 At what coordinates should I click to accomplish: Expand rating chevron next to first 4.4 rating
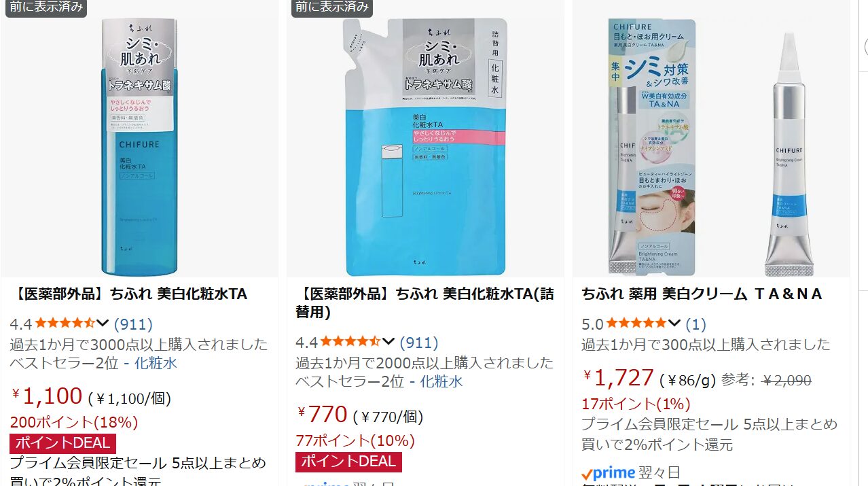103,324
